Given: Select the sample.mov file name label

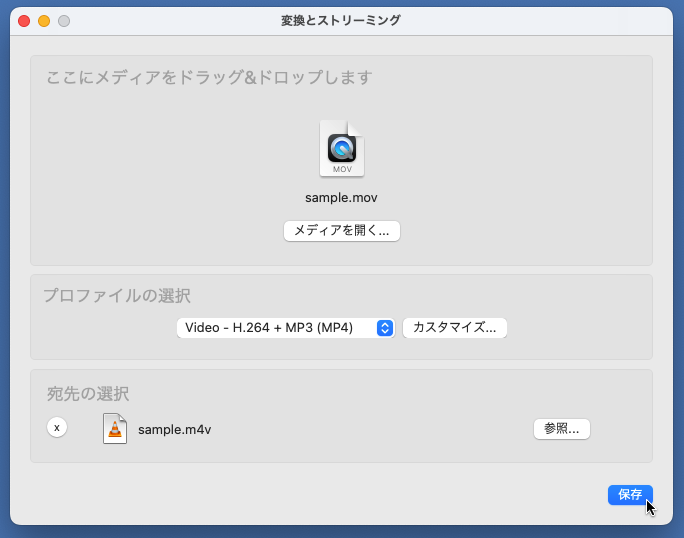Looking at the screenshot, I should tap(341, 198).
